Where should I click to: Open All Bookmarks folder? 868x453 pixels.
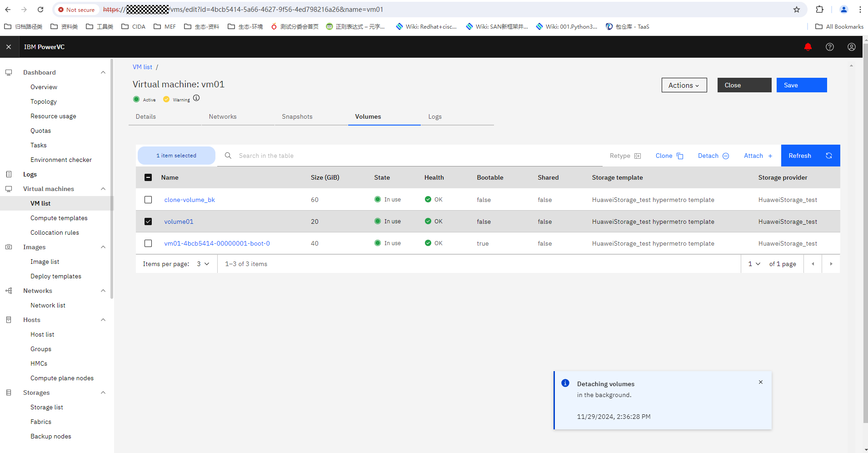click(839, 26)
